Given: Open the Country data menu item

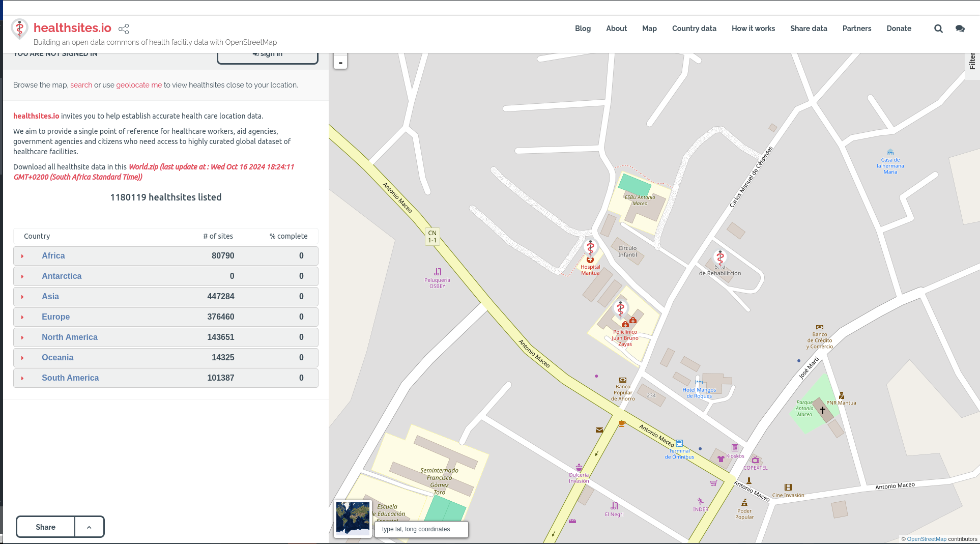Looking at the screenshot, I should click(x=694, y=28).
